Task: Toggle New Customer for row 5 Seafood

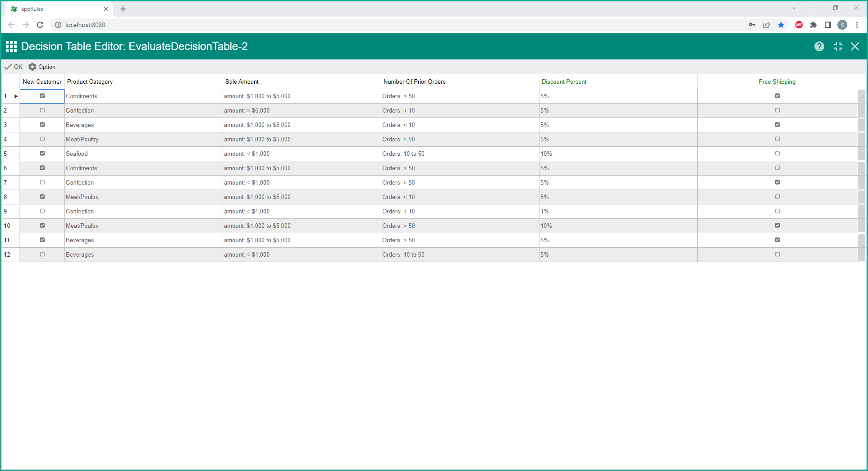Action: [x=42, y=154]
